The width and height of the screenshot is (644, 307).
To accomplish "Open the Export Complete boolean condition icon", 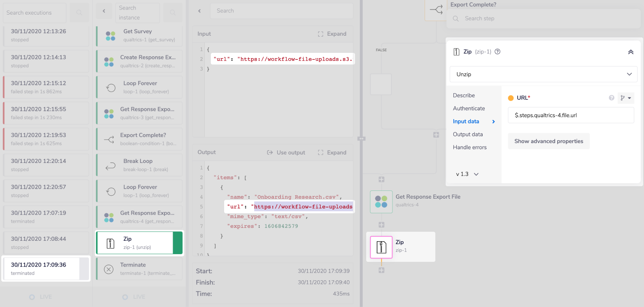I will [112, 138].
